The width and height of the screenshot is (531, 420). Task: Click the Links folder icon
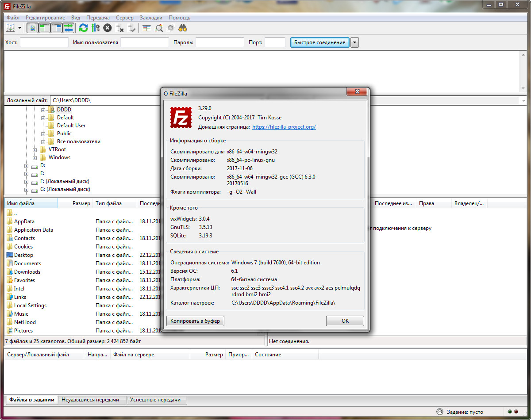point(10,297)
